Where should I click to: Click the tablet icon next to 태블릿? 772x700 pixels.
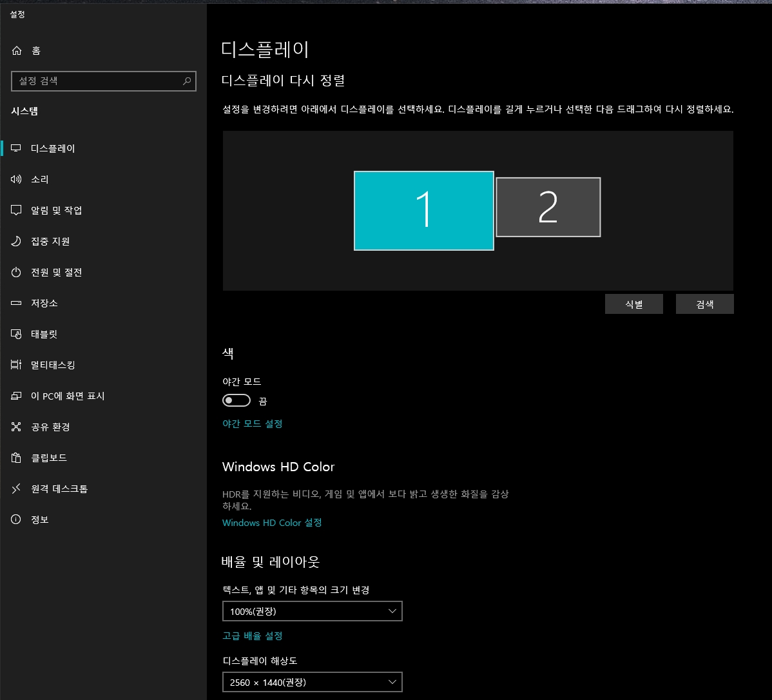click(x=16, y=334)
